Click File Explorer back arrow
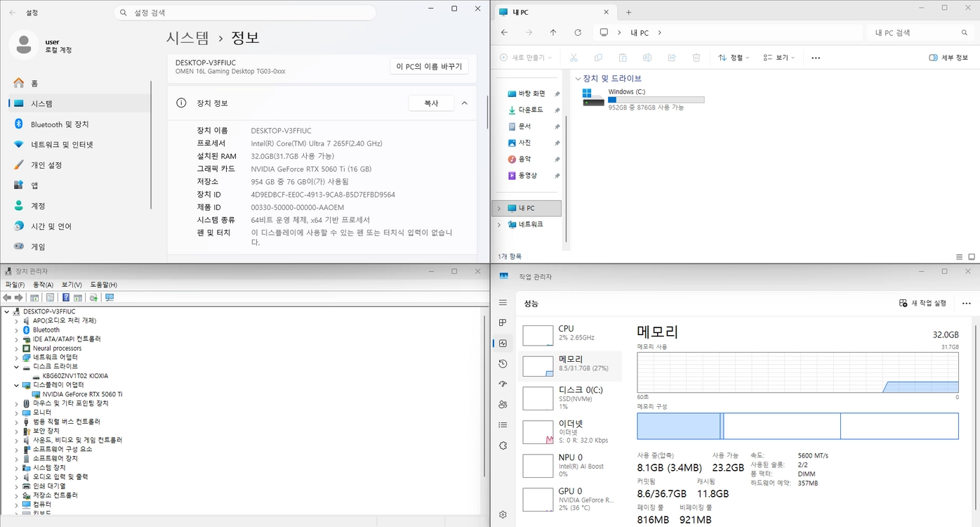This screenshot has width=980, height=527. click(504, 32)
